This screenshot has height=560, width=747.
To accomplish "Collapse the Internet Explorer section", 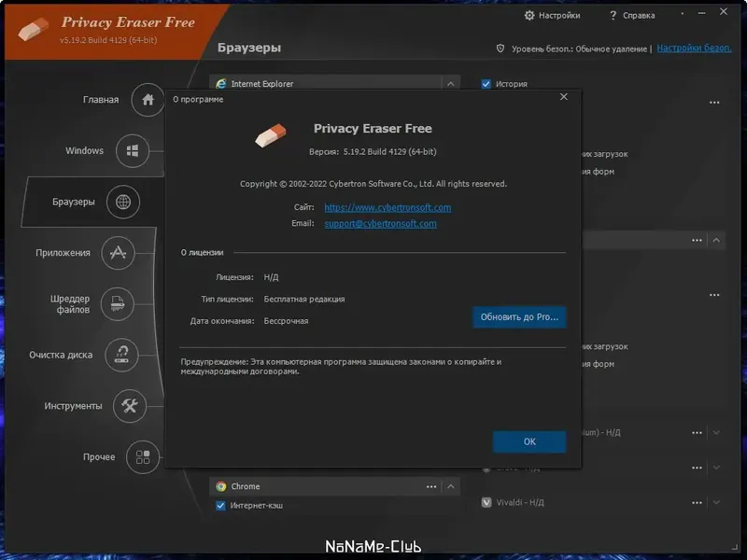I will tap(451, 84).
